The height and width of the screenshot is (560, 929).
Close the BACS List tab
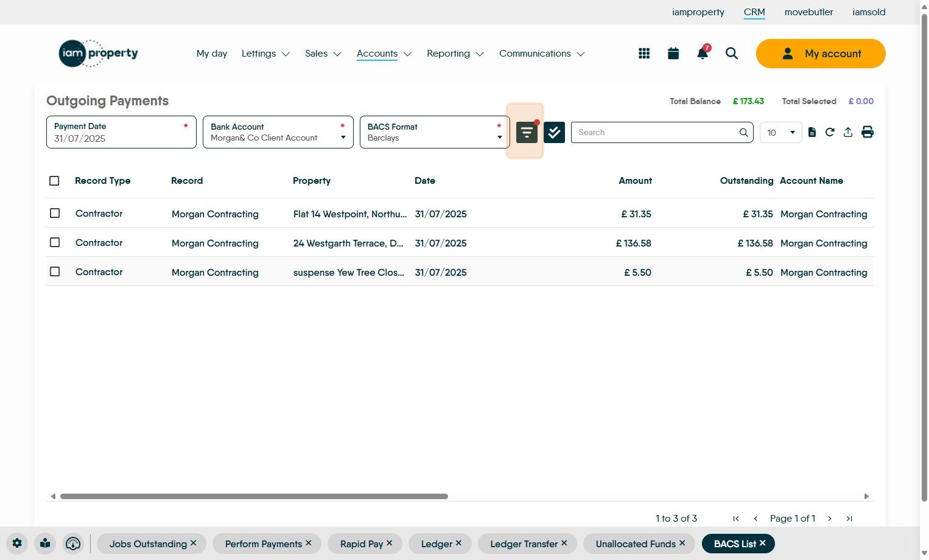click(762, 543)
